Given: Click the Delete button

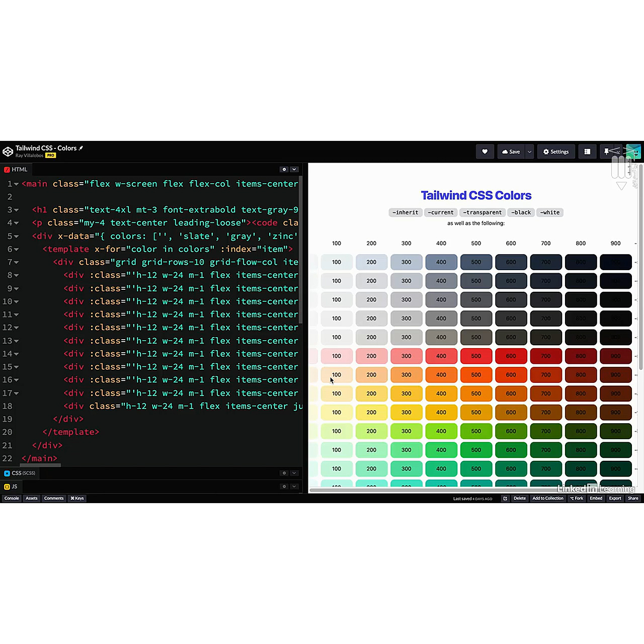Looking at the screenshot, I should coord(520,499).
